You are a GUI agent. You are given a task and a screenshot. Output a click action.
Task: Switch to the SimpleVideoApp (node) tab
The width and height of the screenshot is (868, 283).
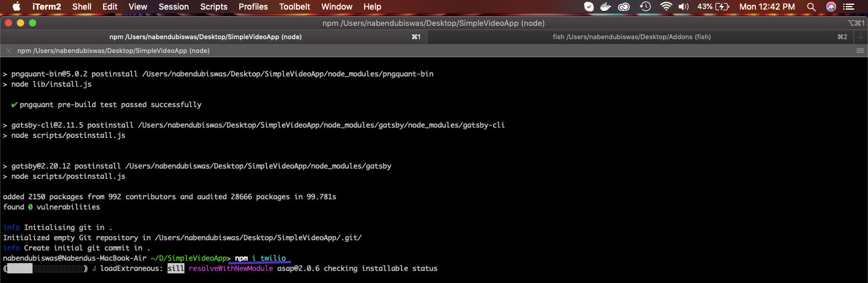[x=213, y=37]
